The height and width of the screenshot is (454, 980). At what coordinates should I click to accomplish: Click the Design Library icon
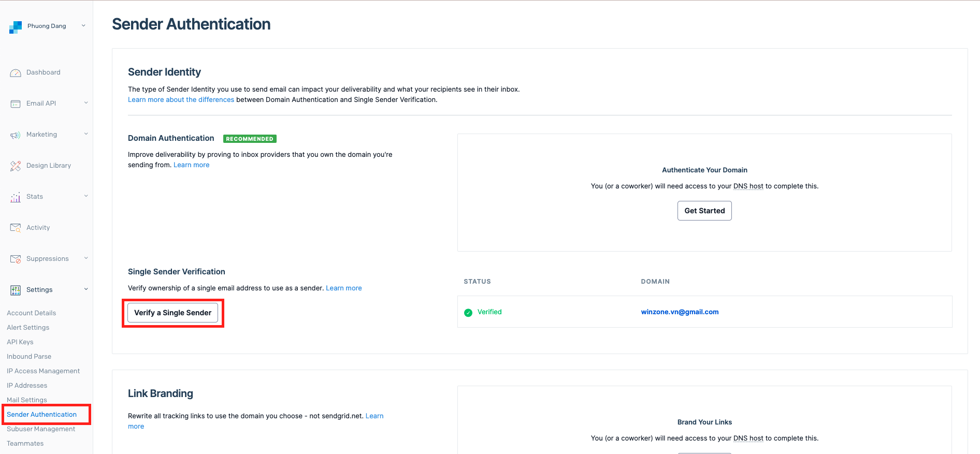pyautogui.click(x=16, y=166)
